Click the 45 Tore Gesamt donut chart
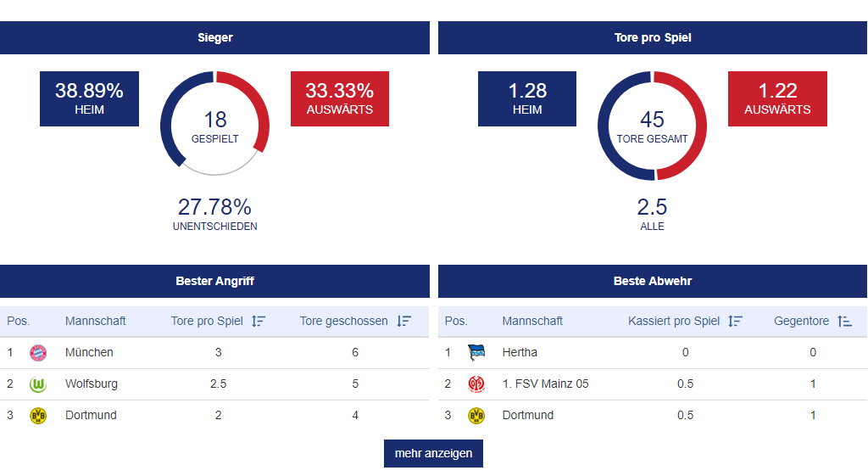The width and height of the screenshot is (868, 476). [x=652, y=126]
